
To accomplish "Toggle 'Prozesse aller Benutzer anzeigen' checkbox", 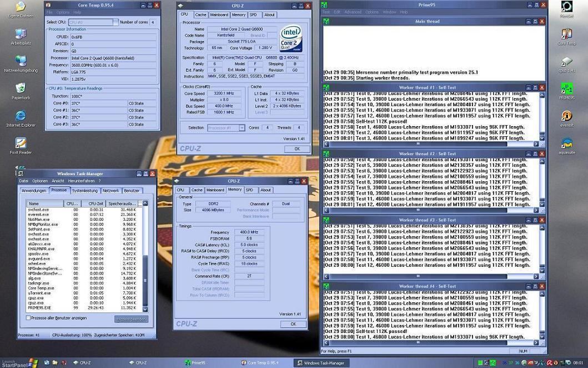I will (28, 317).
